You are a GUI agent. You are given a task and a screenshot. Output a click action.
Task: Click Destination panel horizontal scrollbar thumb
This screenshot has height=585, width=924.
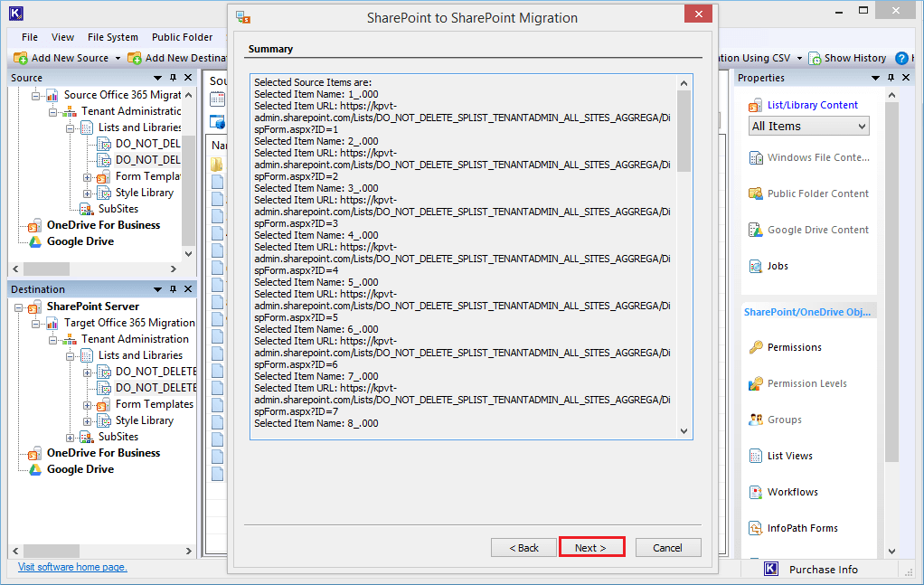click(52, 551)
